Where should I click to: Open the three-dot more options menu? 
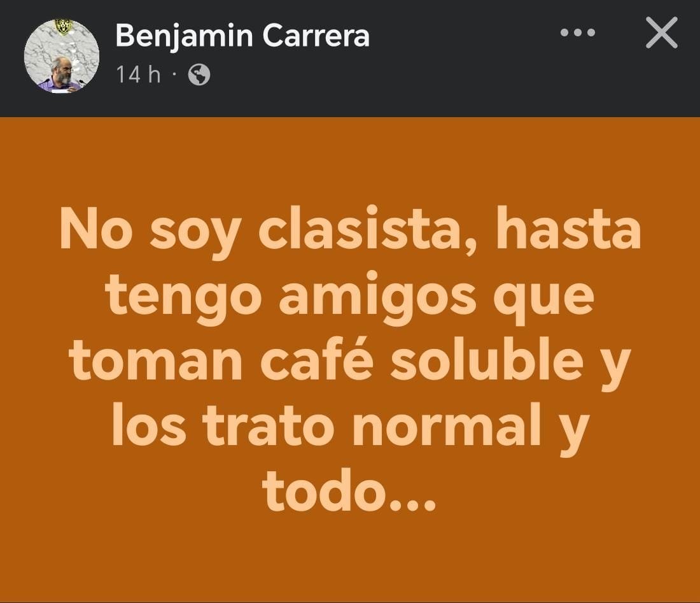coord(578,32)
